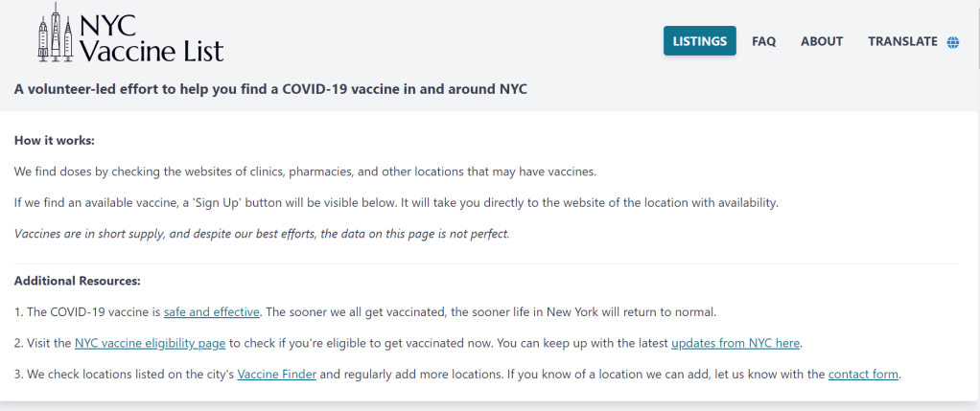The width and height of the screenshot is (980, 411).
Task: Go to the FAQ page
Action: click(764, 41)
